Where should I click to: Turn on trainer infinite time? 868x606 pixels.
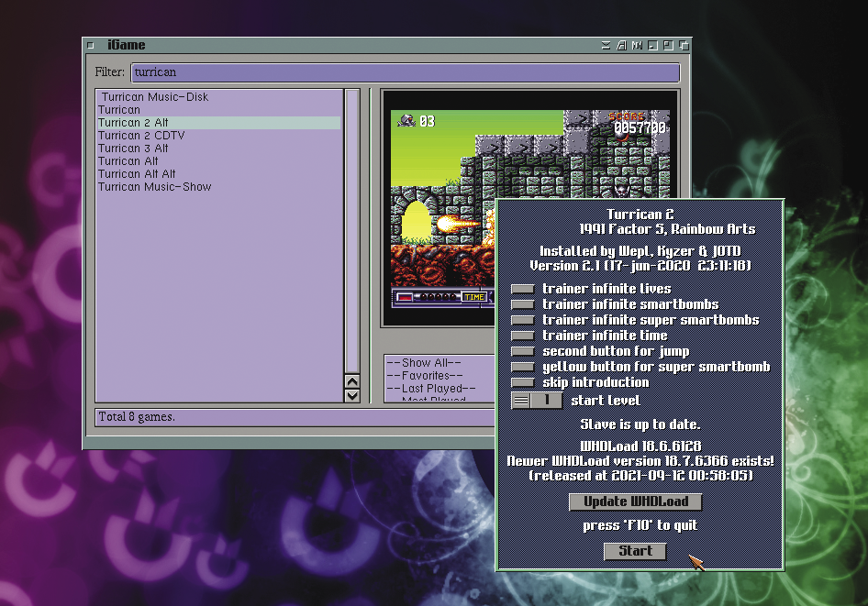point(522,336)
